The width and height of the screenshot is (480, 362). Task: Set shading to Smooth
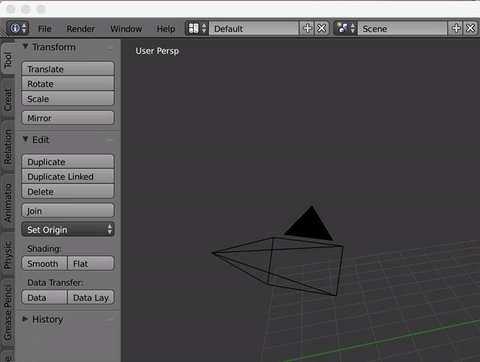pyautogui.click(x=44, y=264)
